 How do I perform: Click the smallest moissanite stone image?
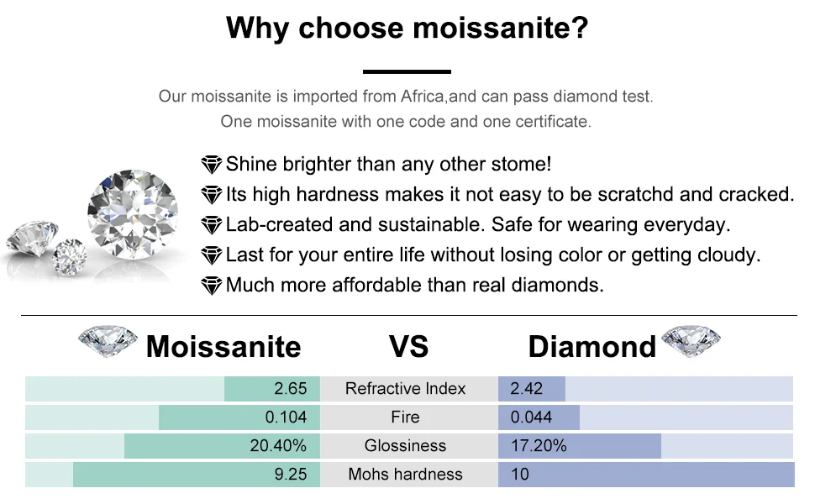point(70,257)
